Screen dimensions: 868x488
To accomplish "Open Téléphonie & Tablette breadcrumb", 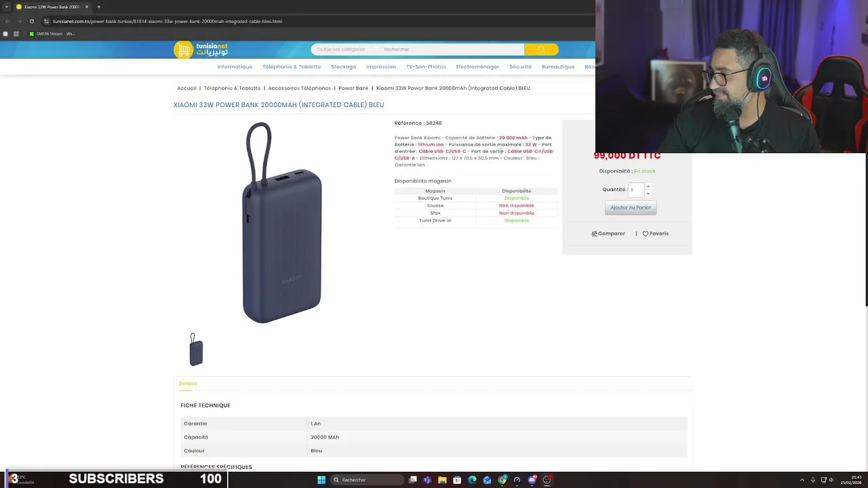I will coord(232,88).
